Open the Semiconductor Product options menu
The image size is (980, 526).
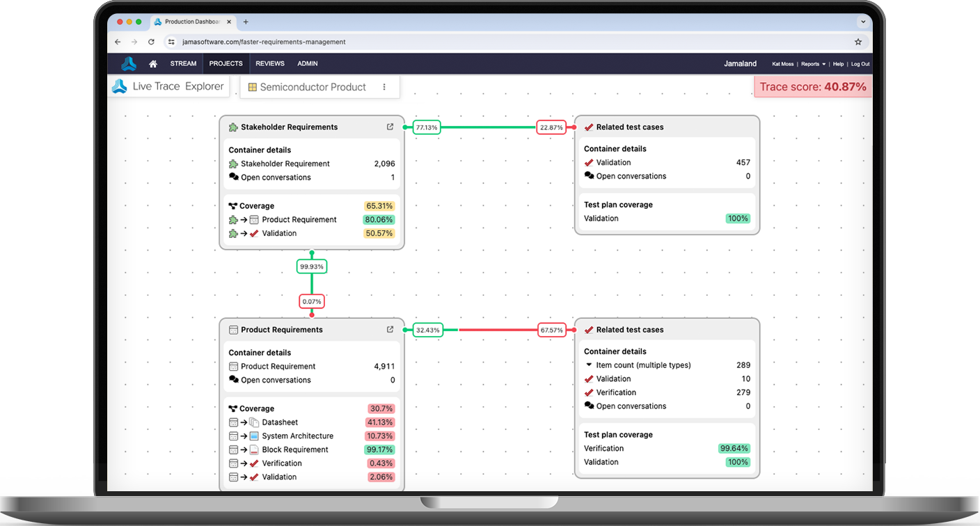(384, 86)
